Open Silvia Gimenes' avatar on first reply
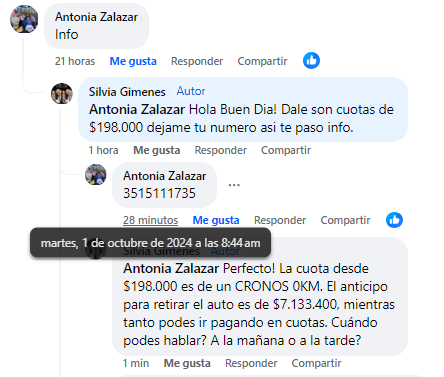The height and width of the screenshot is (377, 444). (62, 94)
